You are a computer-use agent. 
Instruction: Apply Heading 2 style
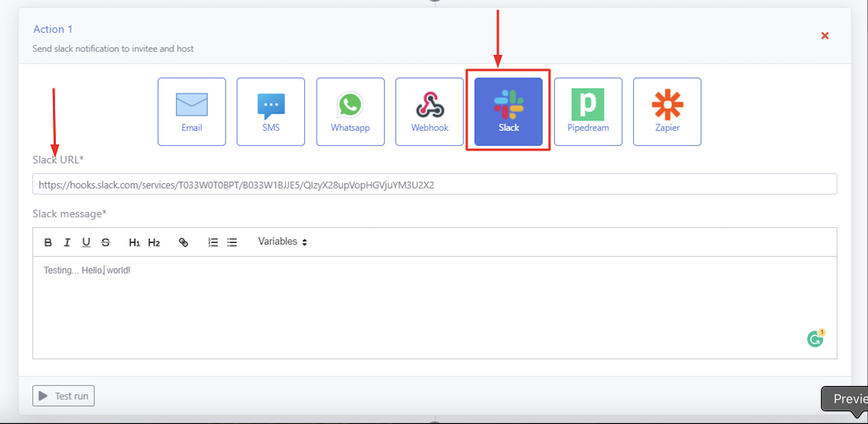(x=154, y=243)
